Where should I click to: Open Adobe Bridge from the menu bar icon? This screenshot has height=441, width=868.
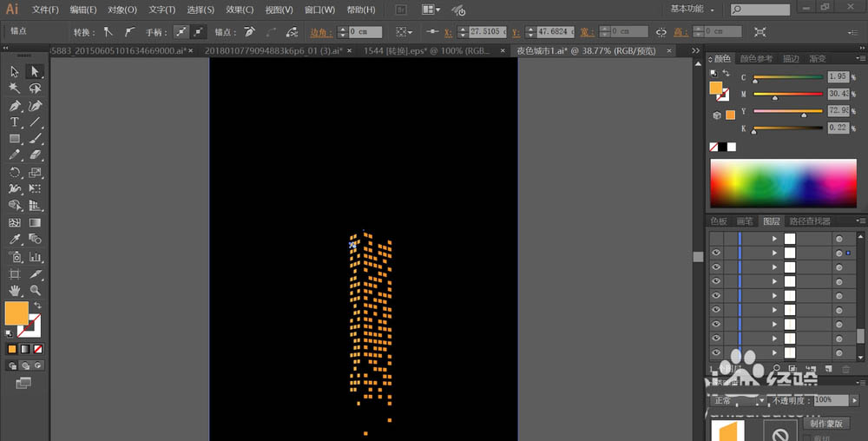click(x=401, y=10)
